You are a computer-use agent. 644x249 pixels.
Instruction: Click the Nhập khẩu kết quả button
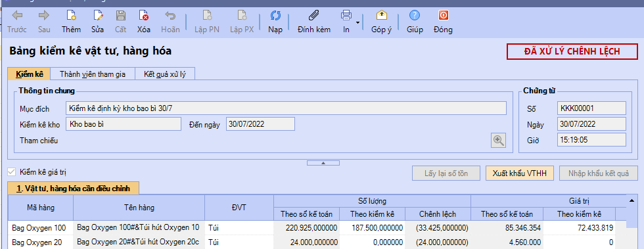[599, 173]
